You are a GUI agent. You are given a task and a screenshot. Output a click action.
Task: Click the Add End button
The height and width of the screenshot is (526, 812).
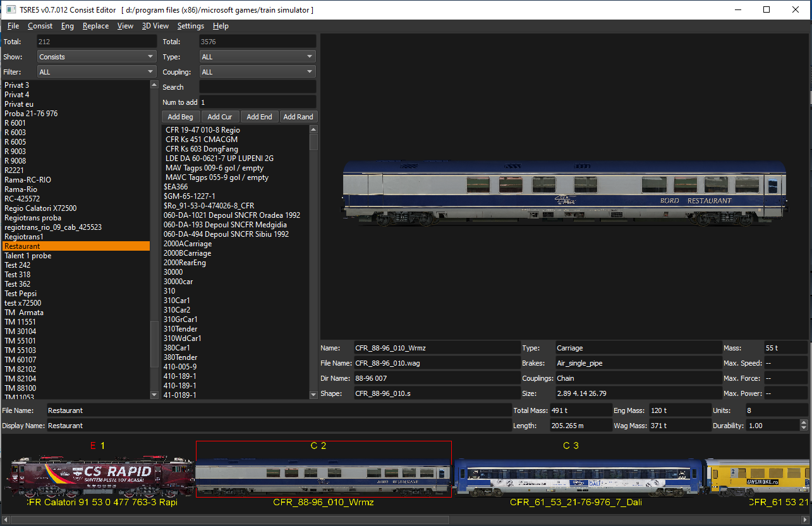259,116
